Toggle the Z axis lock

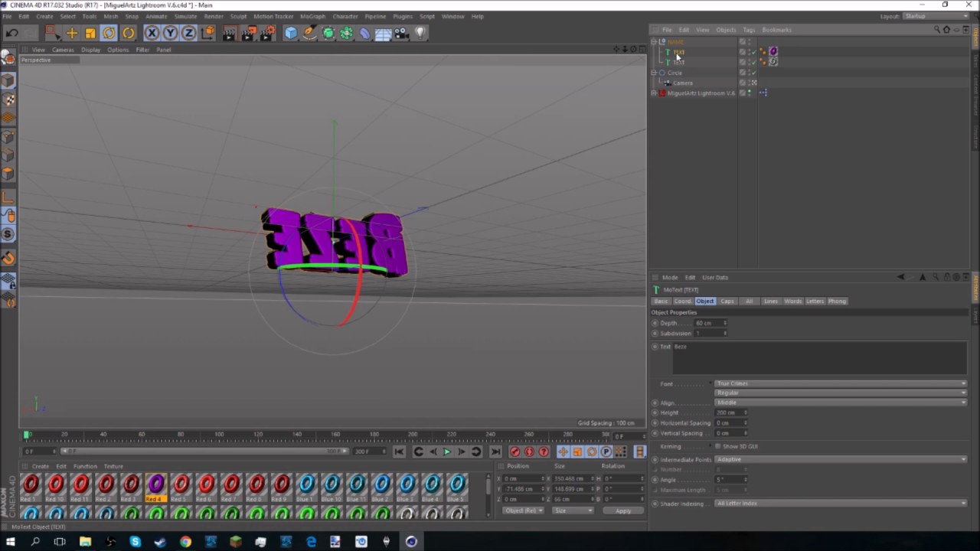[188, 33]
